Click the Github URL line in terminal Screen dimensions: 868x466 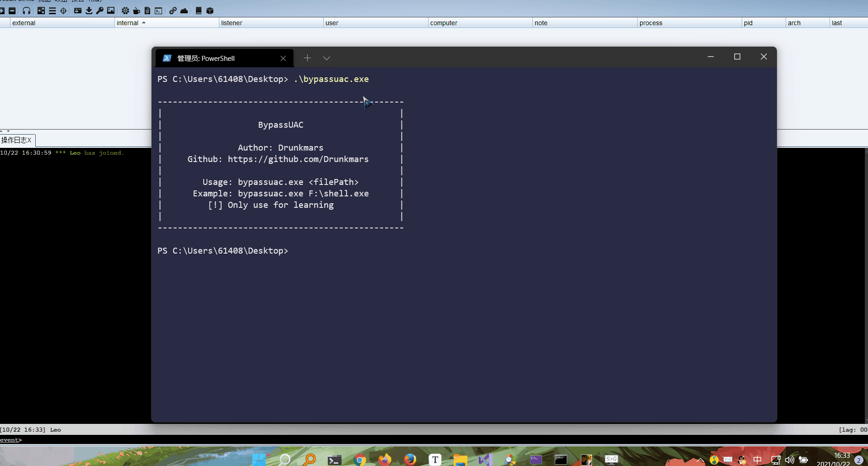278,159
